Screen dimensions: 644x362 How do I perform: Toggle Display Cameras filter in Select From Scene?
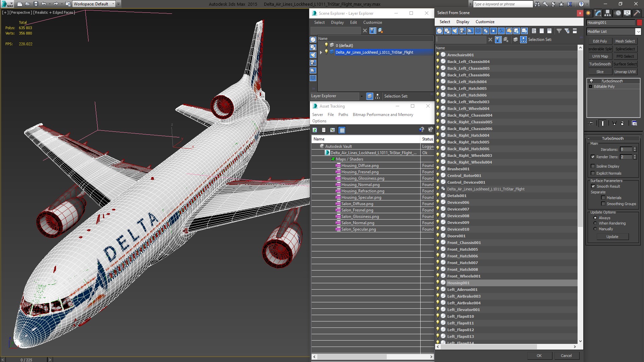click(x=463, y=31)
